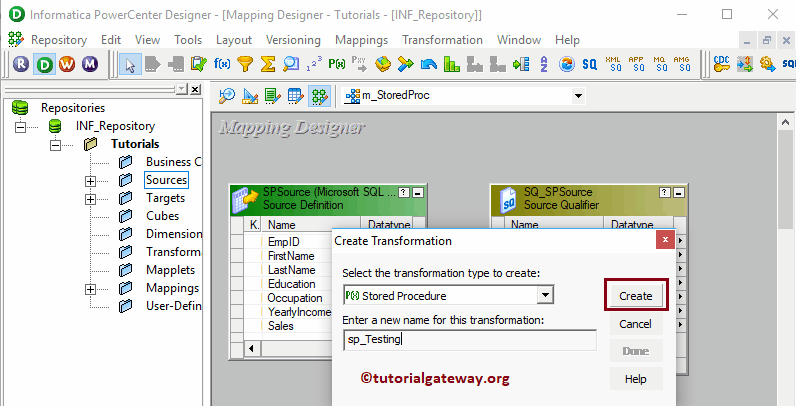Pick the Sorter A-Z transformation icon
This screenshot has height=406, width=796.
(544, 64)
